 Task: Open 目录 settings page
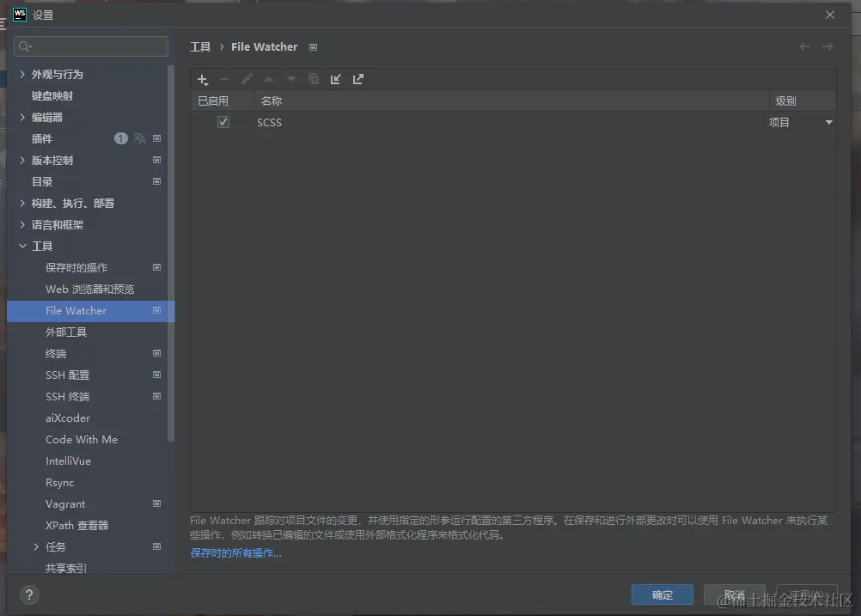42,182
